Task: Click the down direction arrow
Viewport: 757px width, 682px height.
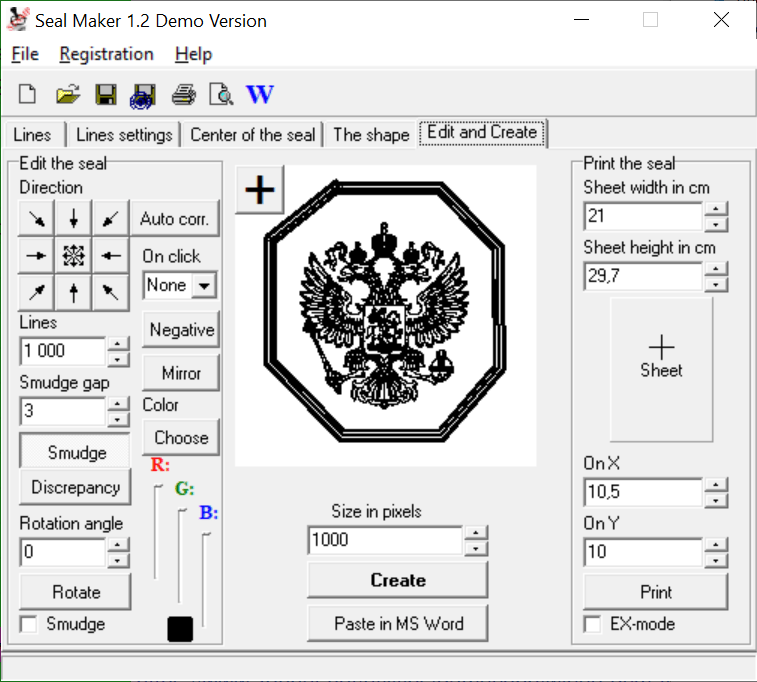Action: click(73, 219)
